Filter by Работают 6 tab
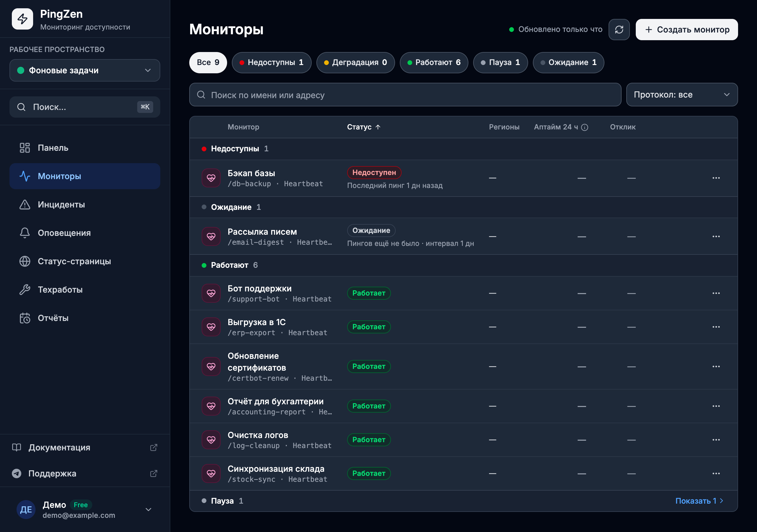Screen dimensions: 757x532 (x=434, y=62)
